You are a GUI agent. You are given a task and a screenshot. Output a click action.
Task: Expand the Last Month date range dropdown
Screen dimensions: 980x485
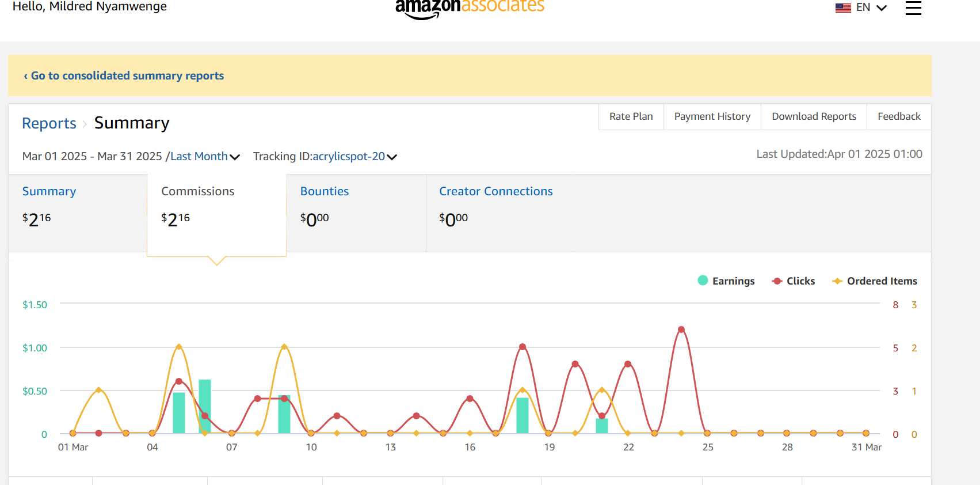tap(205, 156)
